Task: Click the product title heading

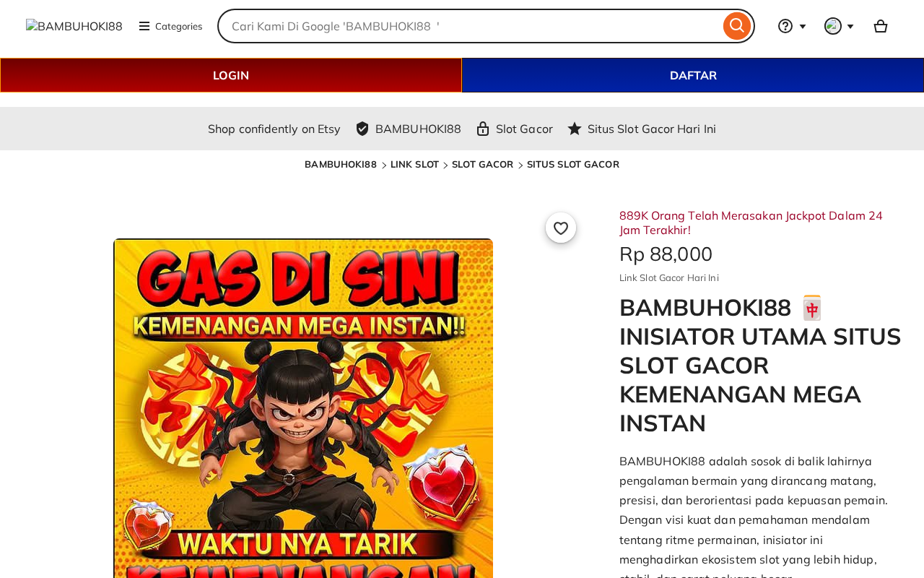Action: [761, 366]
